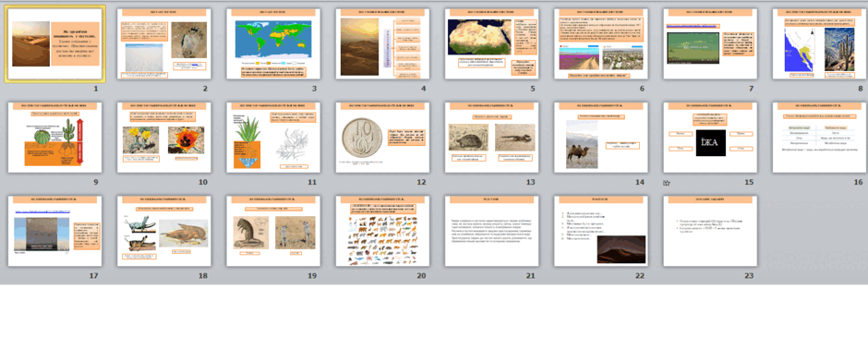The height and width of the screenshot is (337, 868).
Task: Select slide 11 with aloe plant in pot
Action: [x=273, y=138]
